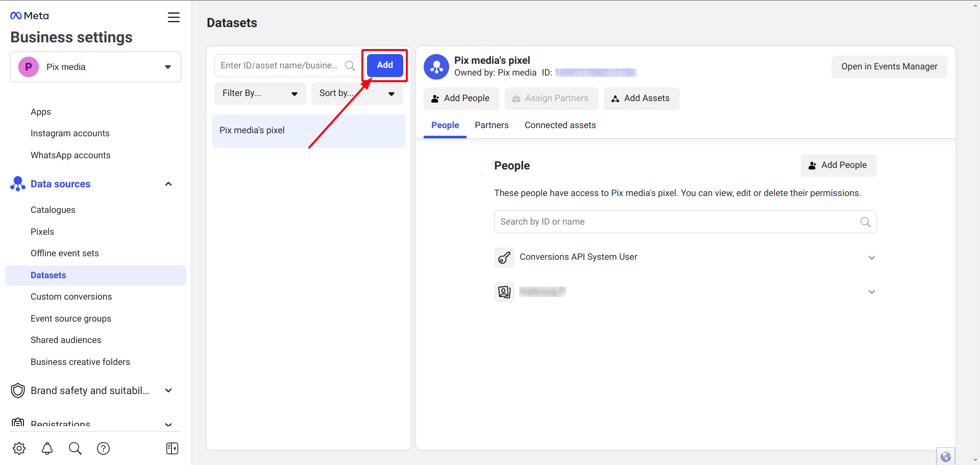980x465 pixels.
Task: Open Instagram accounts in the sidebar
Action: point(70,133)
